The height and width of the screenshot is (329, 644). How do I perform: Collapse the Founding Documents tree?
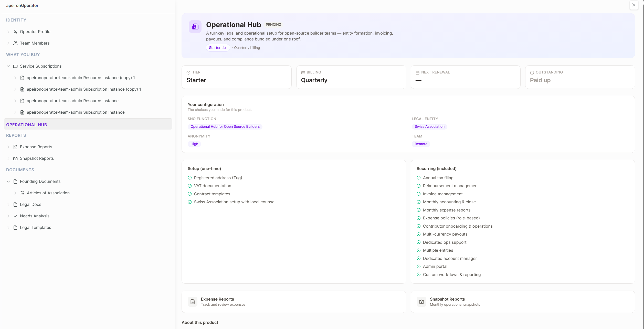pyautogui.click(x=8, y=182)
